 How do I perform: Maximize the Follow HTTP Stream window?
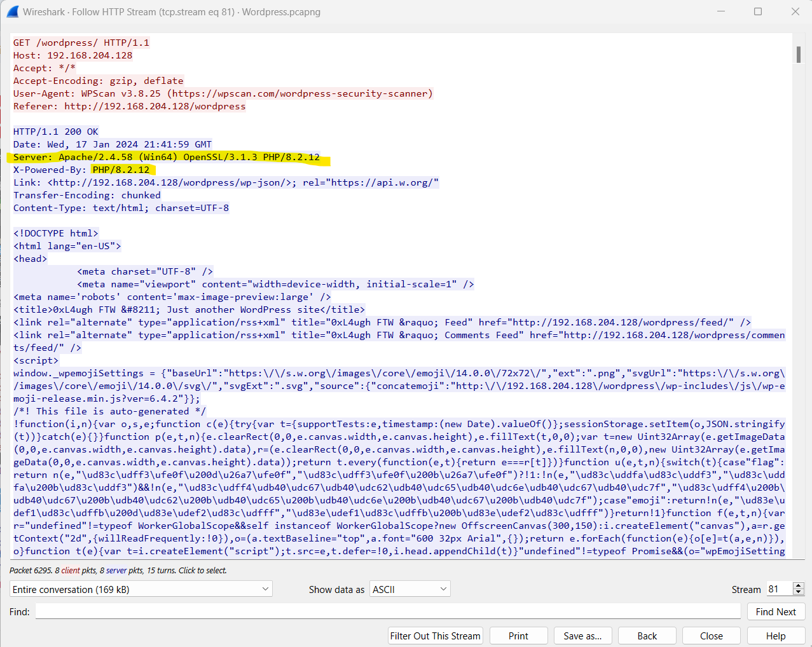pos(758,11)
